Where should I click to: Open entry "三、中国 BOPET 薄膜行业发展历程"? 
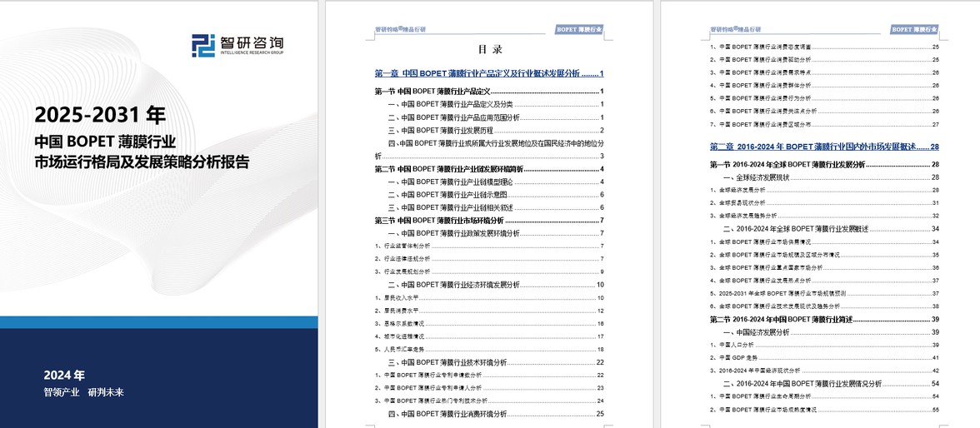click(497, 130)
